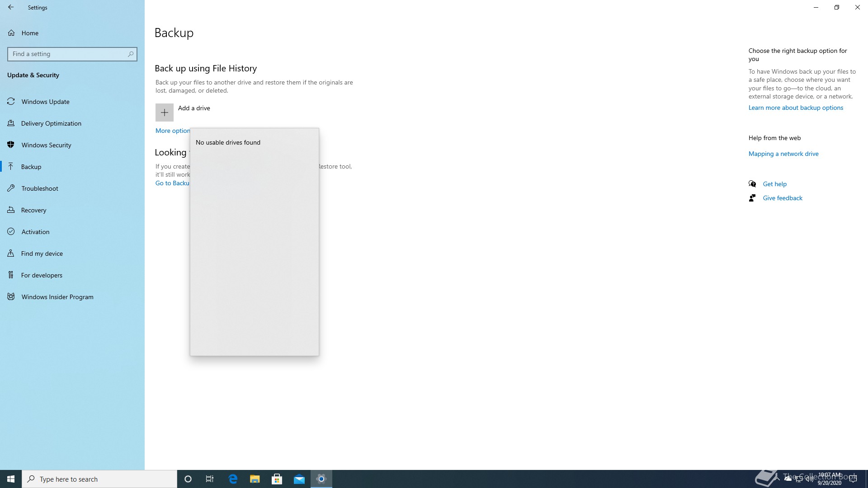Image resolution: width=868 pixels, height=488 pixels.
Task: Open File Explorer from the taskbar
Action: 255,479
